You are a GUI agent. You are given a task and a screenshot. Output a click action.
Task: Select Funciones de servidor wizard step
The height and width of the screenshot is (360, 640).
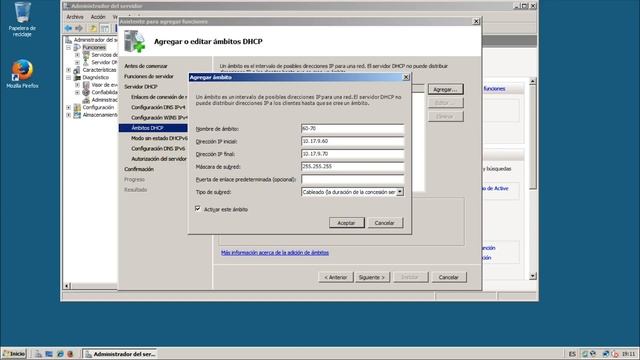click(149, 76)
